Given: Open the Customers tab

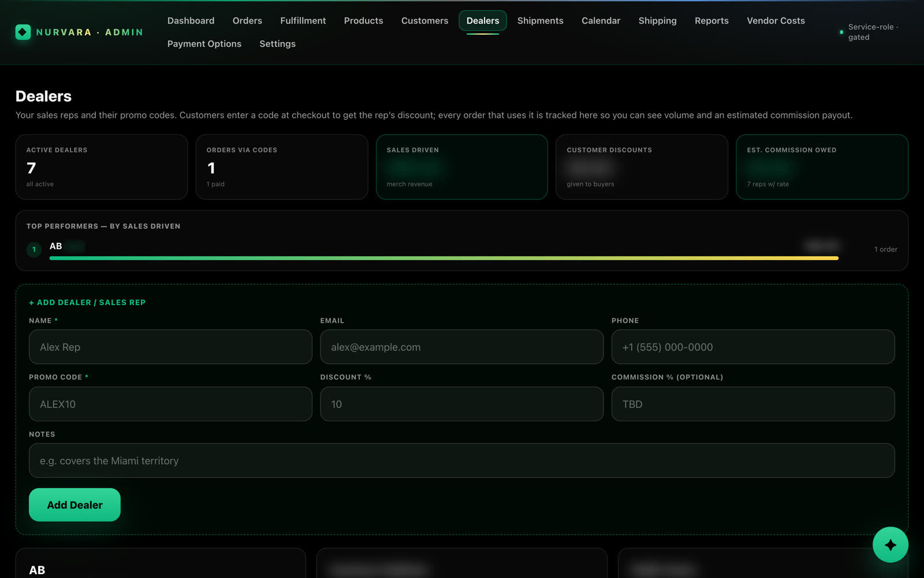Looking at the screenshot, I should click(x=424, y=21).
